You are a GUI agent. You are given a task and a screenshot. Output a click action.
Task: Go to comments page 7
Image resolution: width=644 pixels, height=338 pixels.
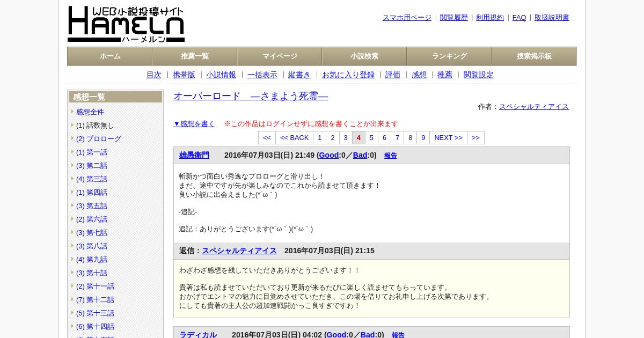click(397, 138)
